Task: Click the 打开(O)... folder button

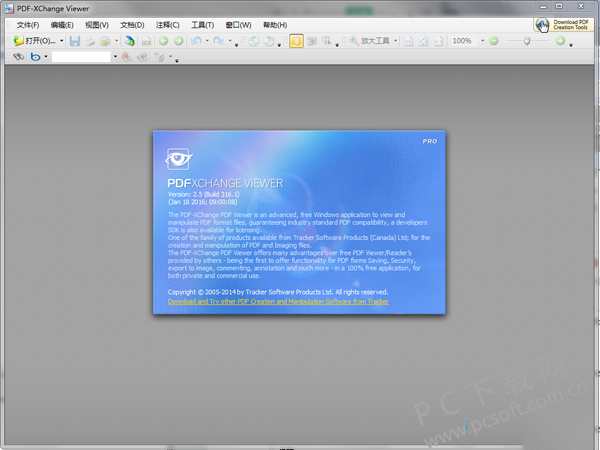Action: [34, 41]
